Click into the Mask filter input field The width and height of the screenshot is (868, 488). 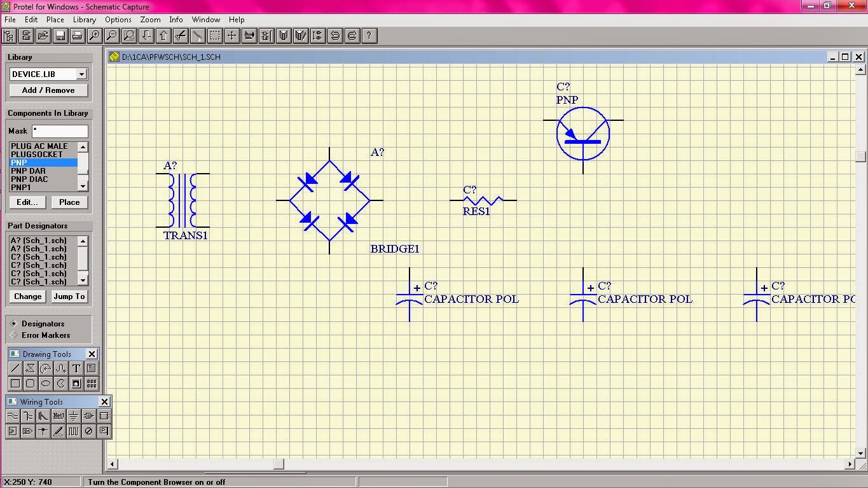click(60, 131)
